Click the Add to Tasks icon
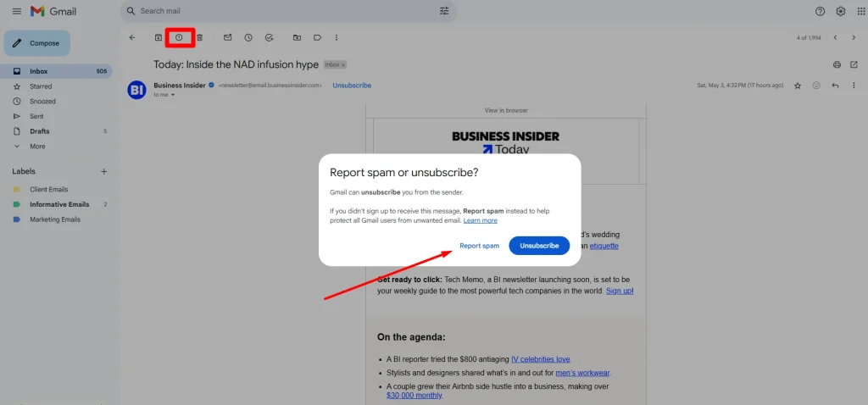Viewport: 868px width, 405px height. click(x=269, y=37)
